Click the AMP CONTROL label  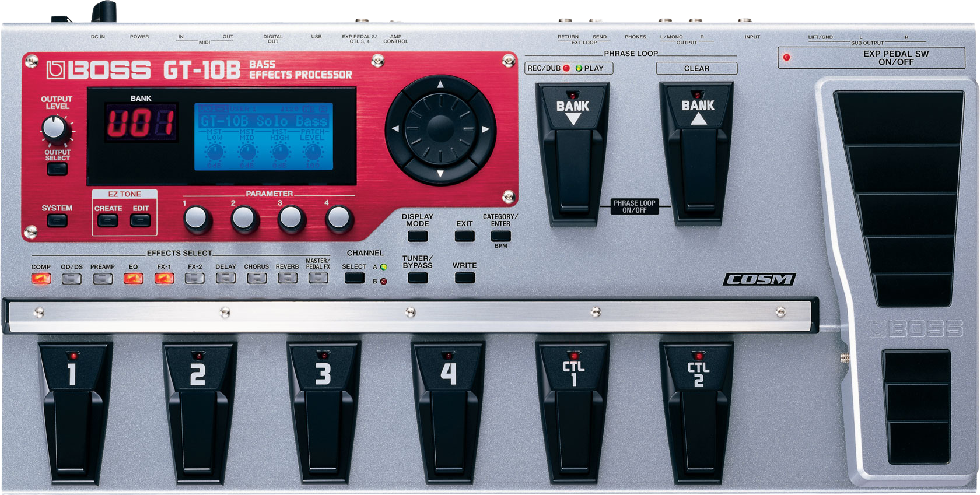[x=395, y=39]
